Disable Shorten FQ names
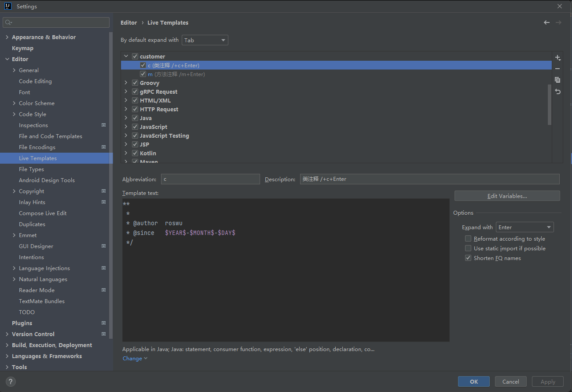The width and height of the screenshot is (572, 392). point(468,258)
